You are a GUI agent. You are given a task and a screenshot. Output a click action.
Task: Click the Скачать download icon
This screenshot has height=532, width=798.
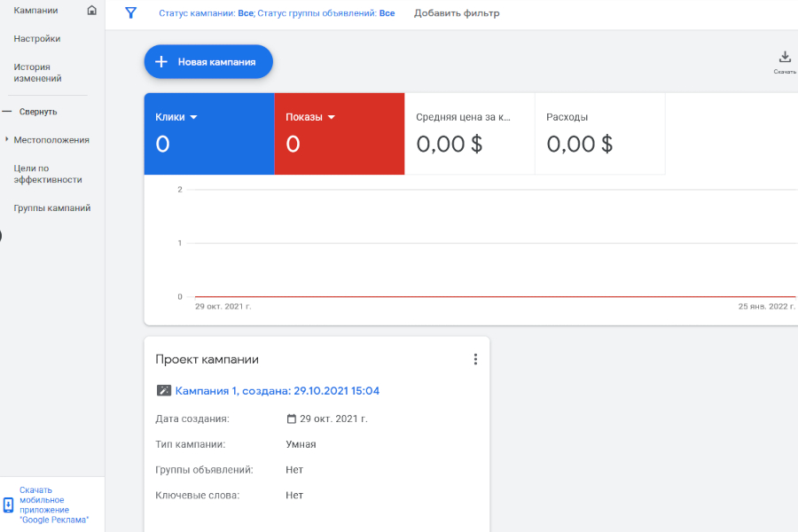(785, 58)
